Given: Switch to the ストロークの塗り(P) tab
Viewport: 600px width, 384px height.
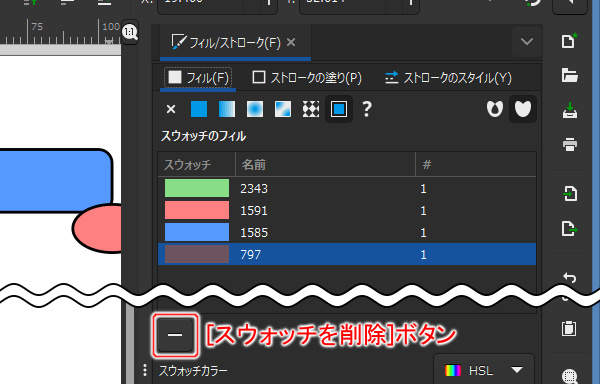Looking at the screenshot, I should click(x=307, y=78).
